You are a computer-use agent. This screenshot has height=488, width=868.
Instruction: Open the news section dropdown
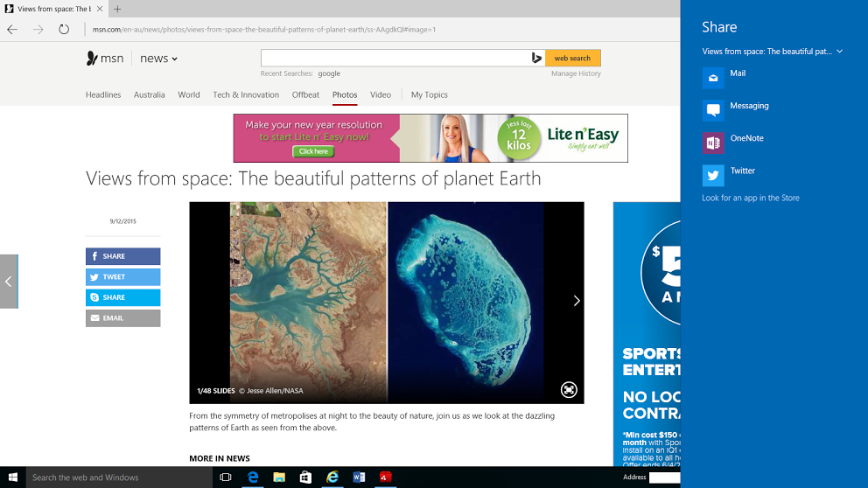[x=159, y=59]
